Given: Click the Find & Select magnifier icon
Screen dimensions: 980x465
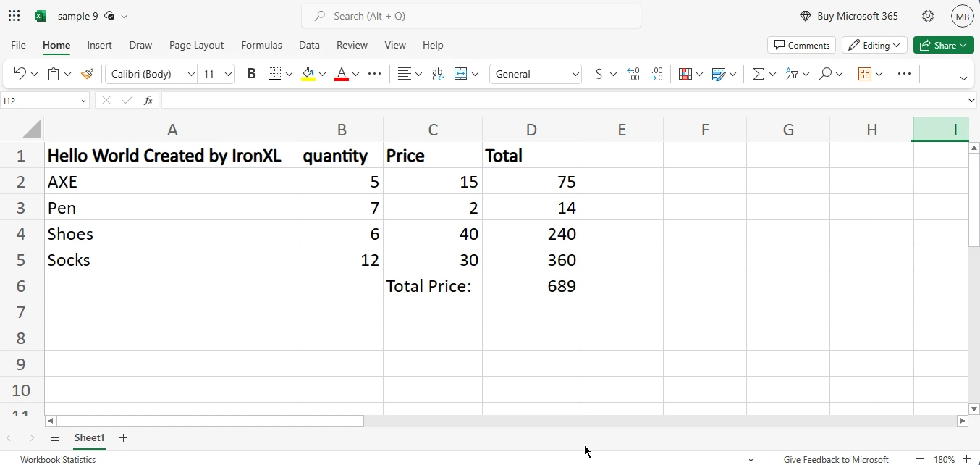Looking at the screenshot, I should 825,74.
